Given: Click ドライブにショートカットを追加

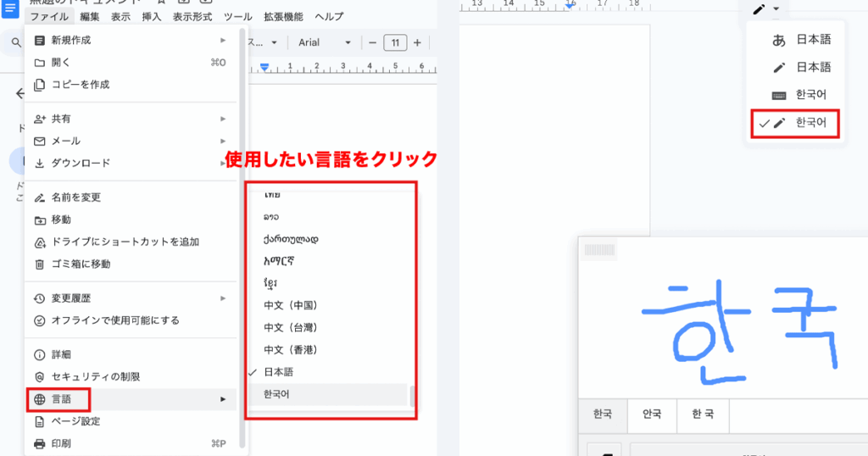Looking at the screenshot, I should pyautogui.click(x=131, y=242).
